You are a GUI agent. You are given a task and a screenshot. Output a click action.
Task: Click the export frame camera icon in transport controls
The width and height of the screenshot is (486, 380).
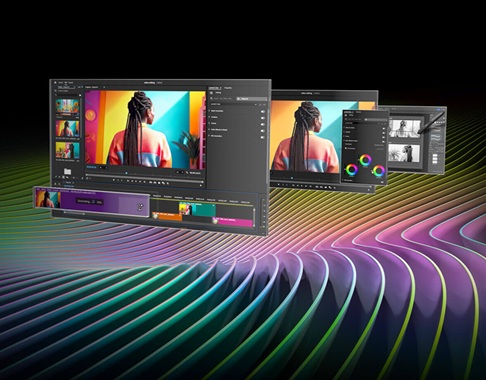tap(159, 183)
